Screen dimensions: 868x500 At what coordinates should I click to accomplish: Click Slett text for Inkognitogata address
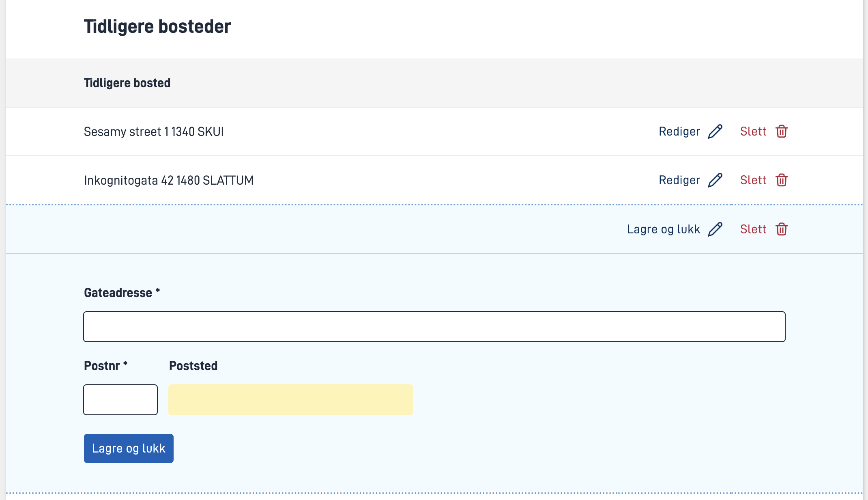(x=753, y=180)
